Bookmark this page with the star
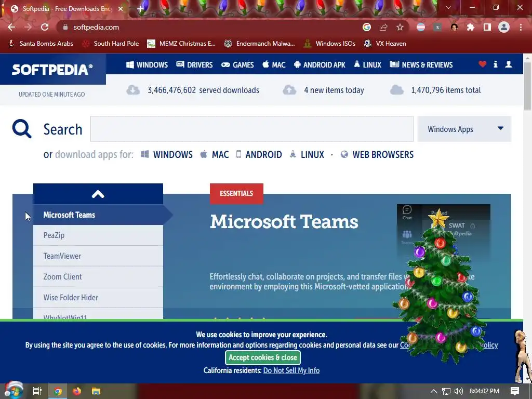 400,27
